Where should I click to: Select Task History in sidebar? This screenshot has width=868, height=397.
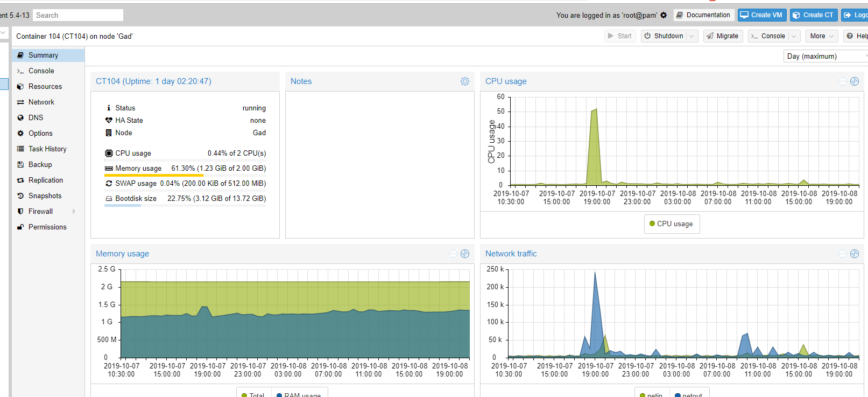coord(47,149)
